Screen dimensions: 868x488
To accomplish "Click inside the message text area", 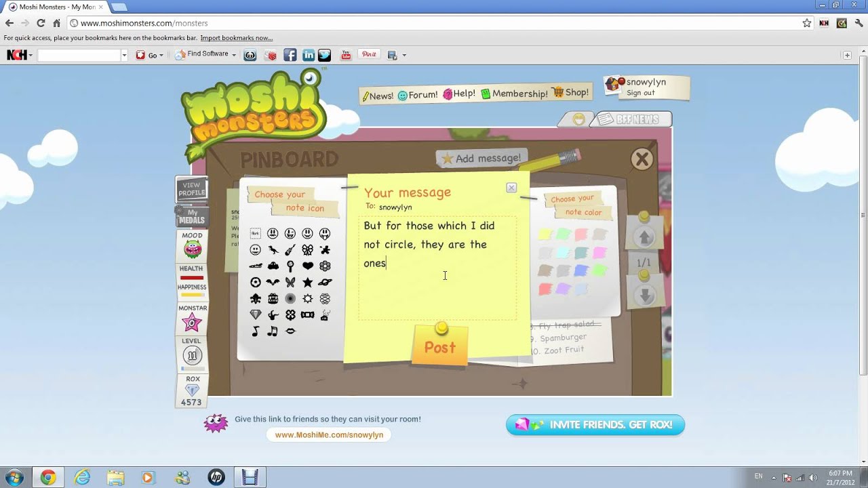I will pos(437,268).
